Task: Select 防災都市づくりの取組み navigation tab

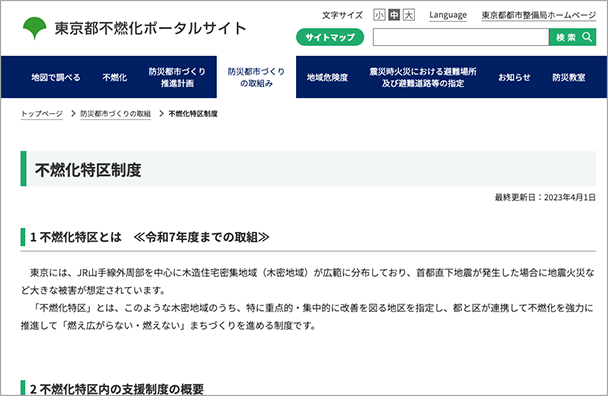Action: pyautogui.click(x=256, y=77)
